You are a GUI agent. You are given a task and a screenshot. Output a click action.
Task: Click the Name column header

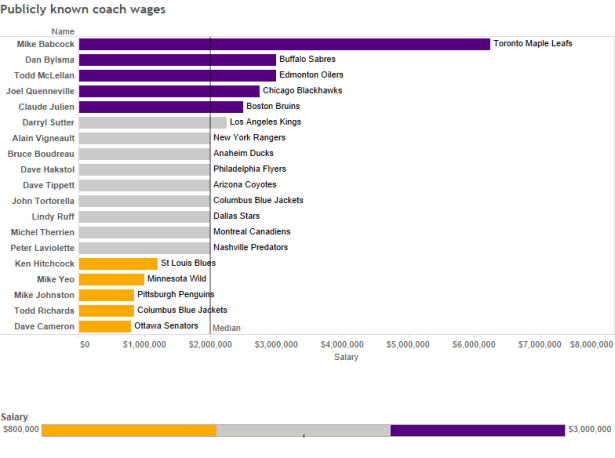pyautogui.click(x=62, y=32)
